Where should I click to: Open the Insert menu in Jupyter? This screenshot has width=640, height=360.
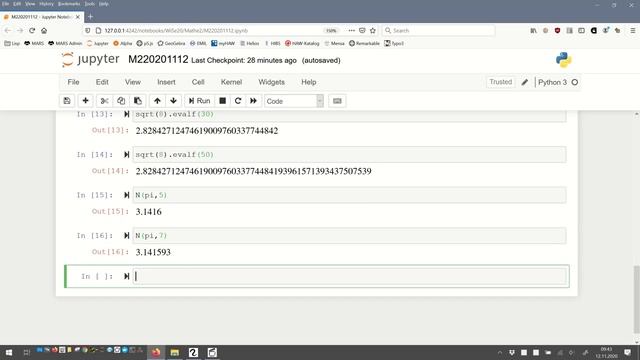166,82
